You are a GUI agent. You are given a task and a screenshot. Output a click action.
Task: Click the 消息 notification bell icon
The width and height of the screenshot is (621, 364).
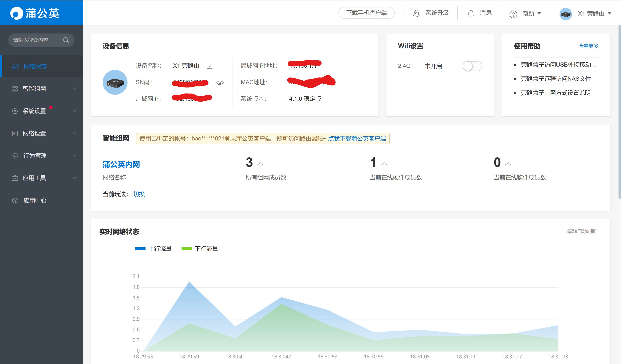pos(471,13)
